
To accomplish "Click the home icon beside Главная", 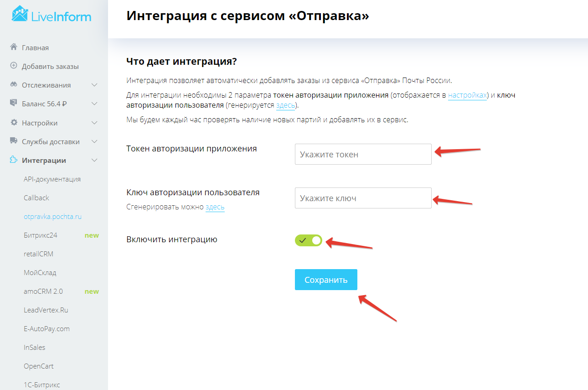I will pos(14,47).
